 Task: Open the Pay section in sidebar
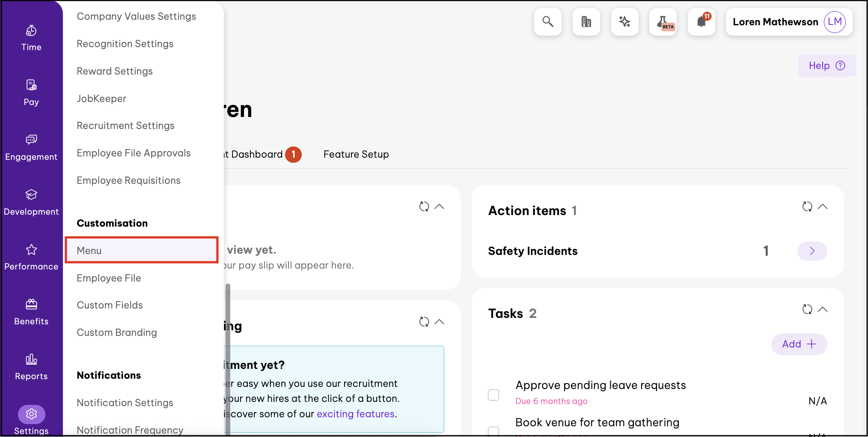point(31,93)
